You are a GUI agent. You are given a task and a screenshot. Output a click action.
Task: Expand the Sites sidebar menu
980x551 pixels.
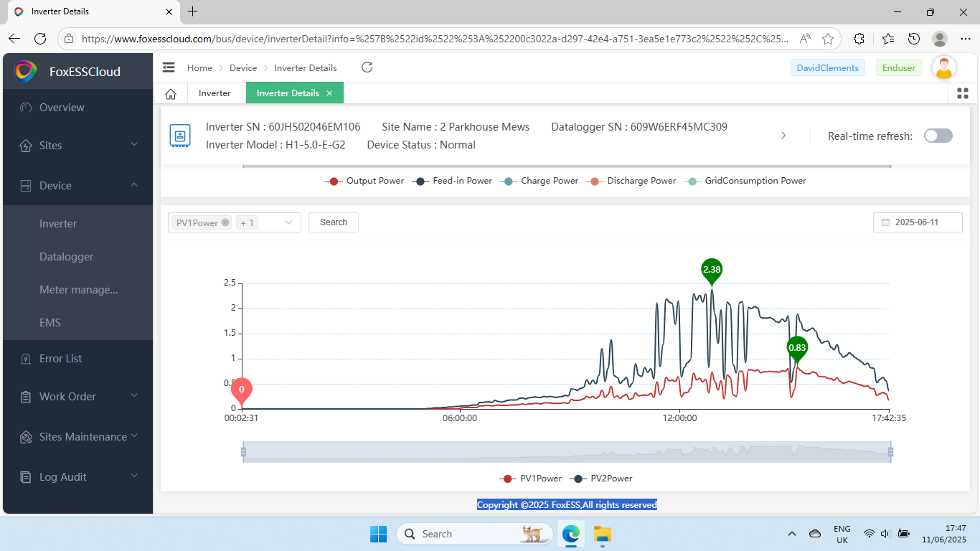coord(77,146)
